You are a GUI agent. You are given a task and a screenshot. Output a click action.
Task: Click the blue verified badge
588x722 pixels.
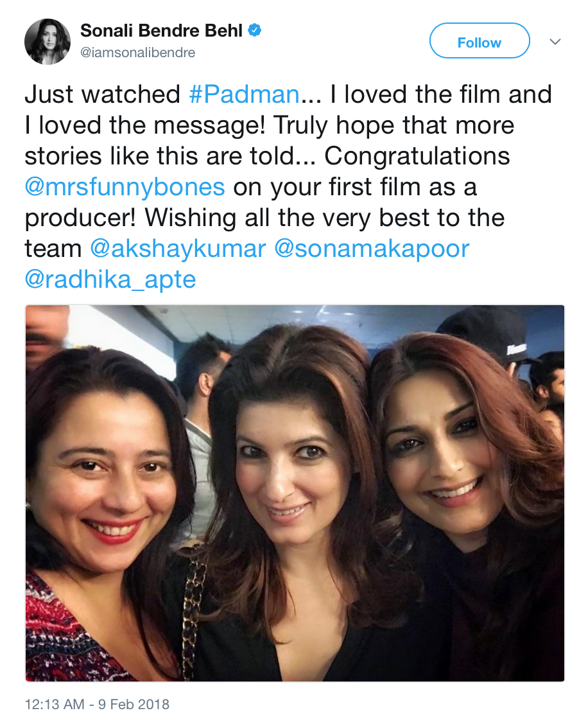click(255, 30)
